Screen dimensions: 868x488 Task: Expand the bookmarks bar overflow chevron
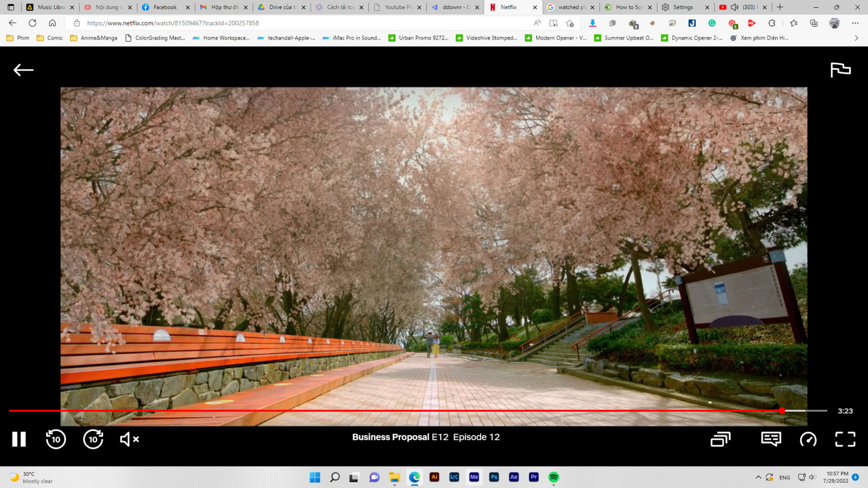pyautogui.click(x=857, y=38)
